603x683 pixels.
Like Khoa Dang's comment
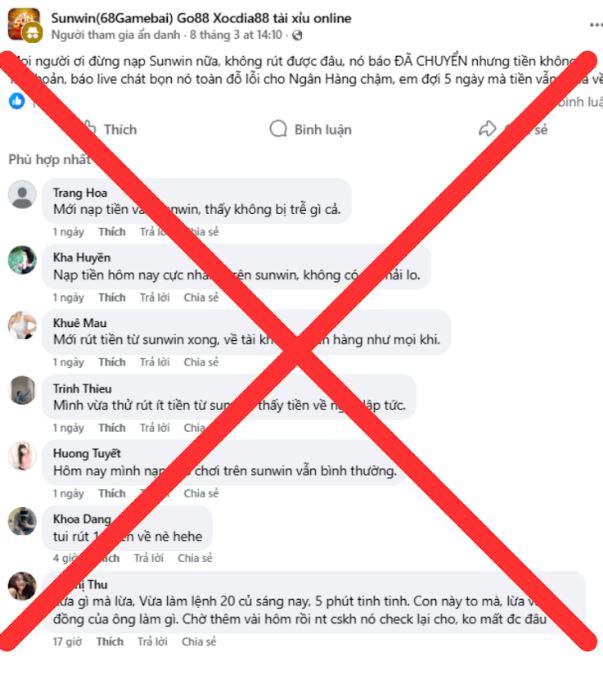(107, 558)
